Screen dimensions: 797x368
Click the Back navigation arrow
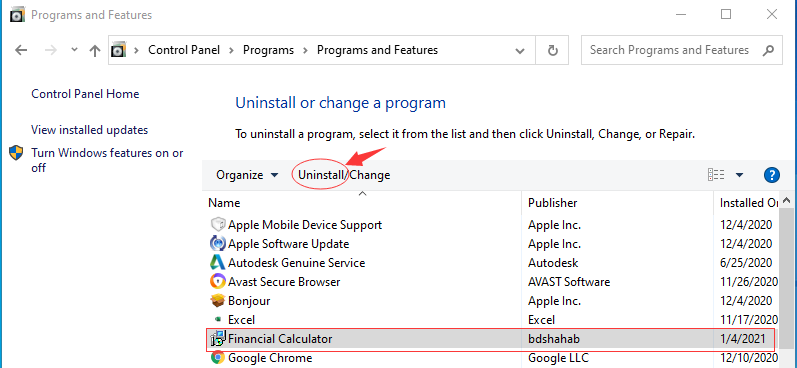21,50
